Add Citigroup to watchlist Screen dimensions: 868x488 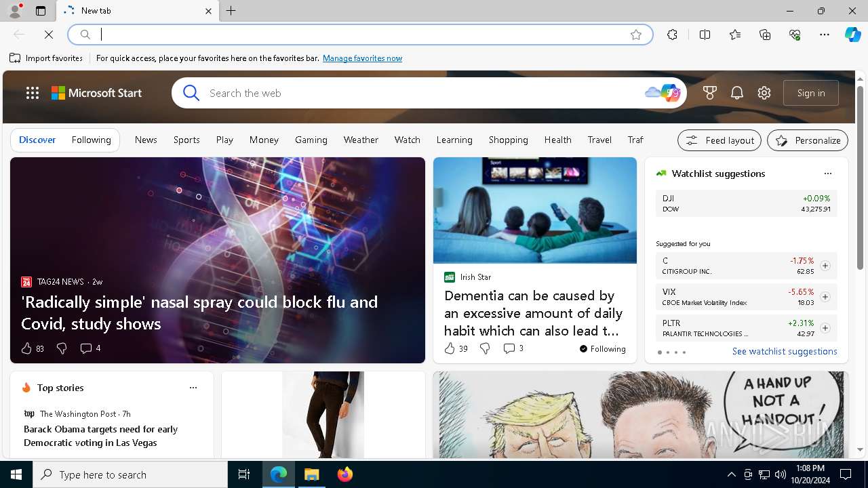(825, 266)
